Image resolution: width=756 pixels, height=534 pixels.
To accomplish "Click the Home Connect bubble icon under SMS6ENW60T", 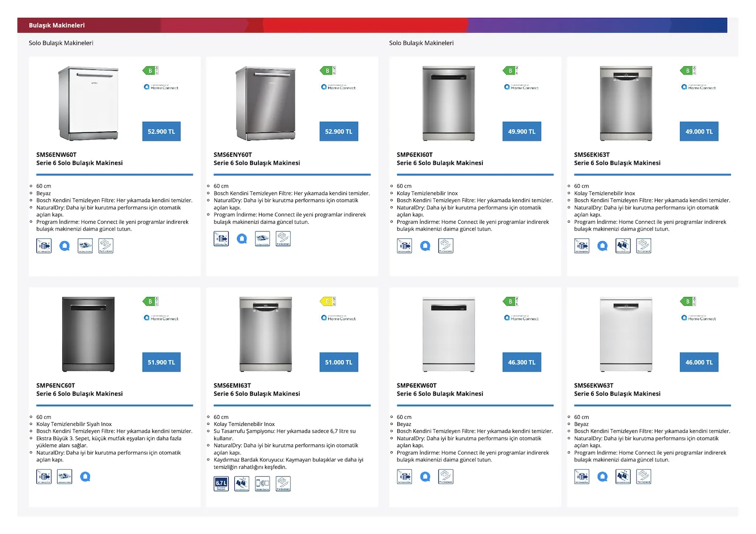I will 64,246.
